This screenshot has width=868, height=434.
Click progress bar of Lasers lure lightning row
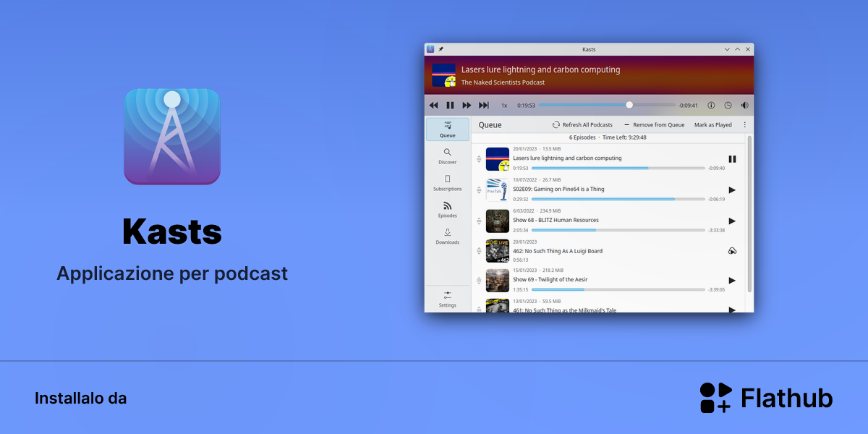tap(618, 168)
